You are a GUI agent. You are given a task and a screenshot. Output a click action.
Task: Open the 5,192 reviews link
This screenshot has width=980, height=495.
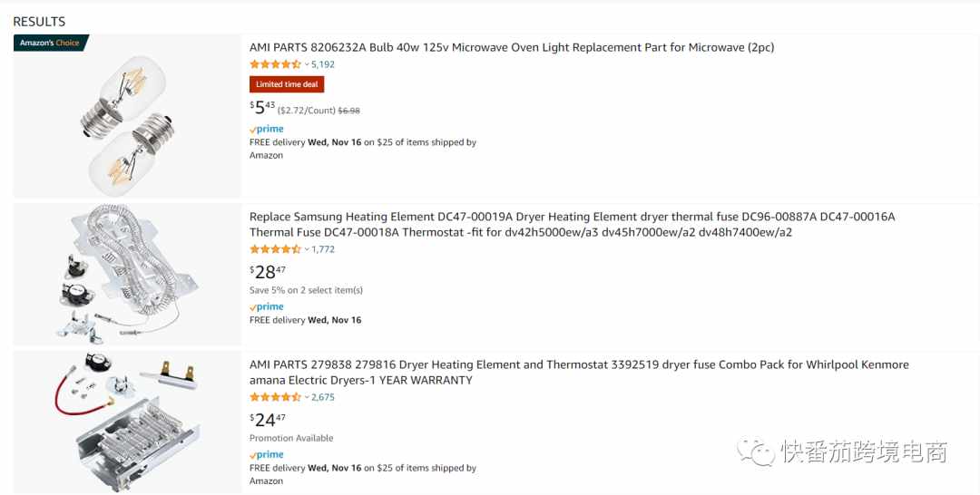tap(323, 64)
